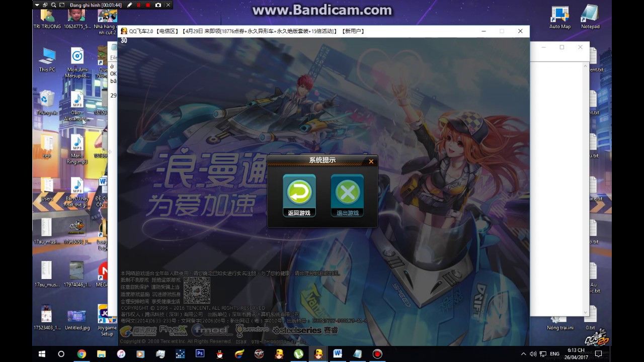Select the Bandicam pencil drawing tool
Screen dimensions: 644x362
pos(129,5)
